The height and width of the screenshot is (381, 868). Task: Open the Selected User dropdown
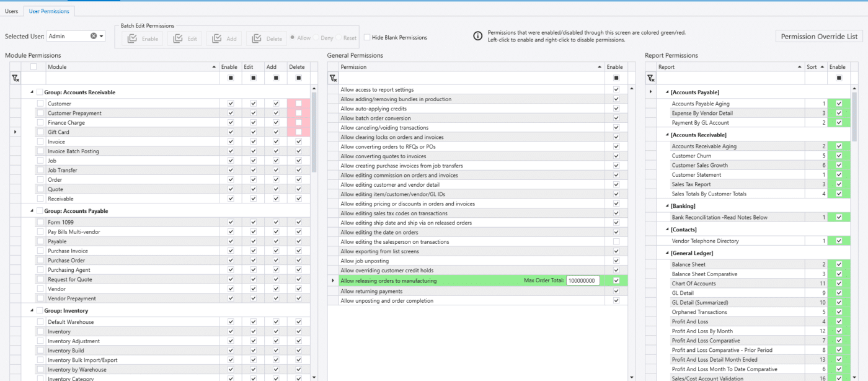pyautogui.click(x=101, y=37)
